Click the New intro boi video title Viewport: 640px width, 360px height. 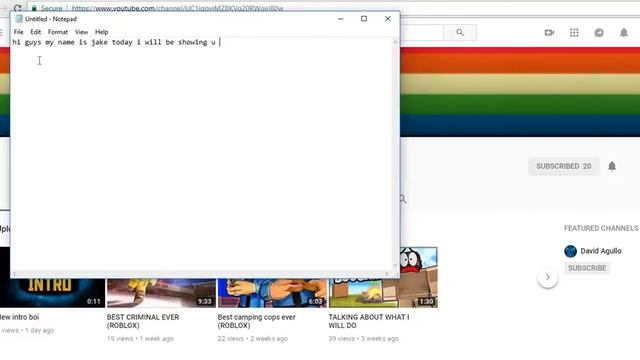20,317
